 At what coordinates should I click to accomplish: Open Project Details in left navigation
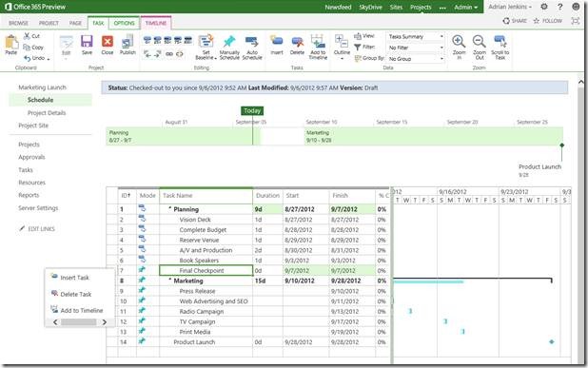pos(47,113)
